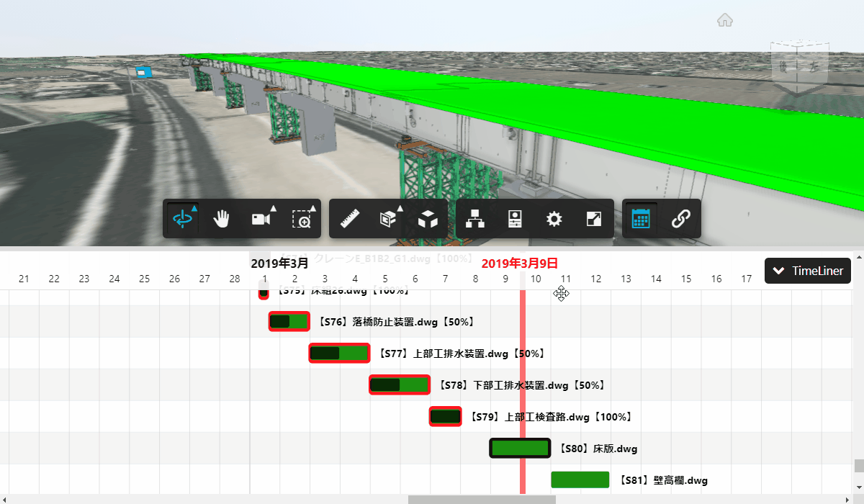Image resolution: width=864 pixels, height=504 pixels.
Task: Click the Explode model icon
Action: pyautogui.click(x=428, y=219)
